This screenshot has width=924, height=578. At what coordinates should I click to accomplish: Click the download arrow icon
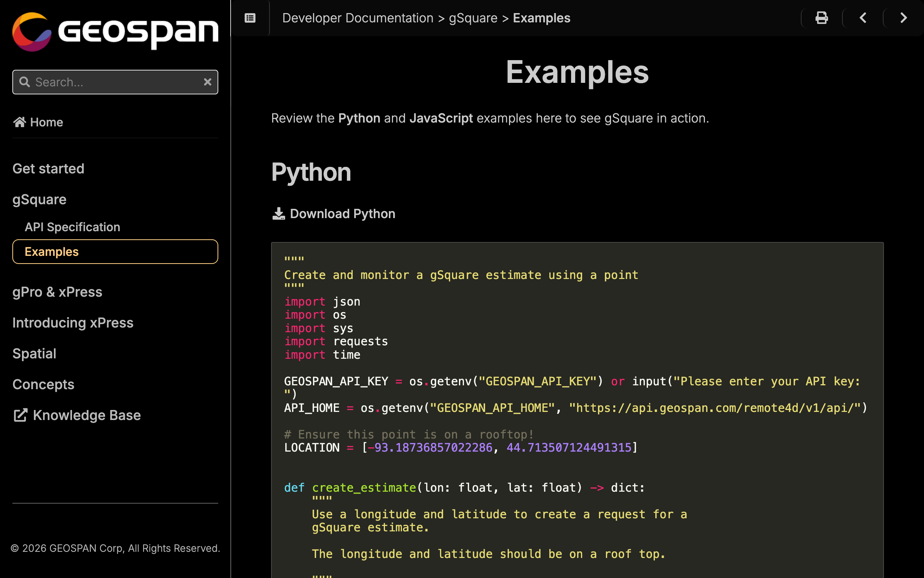tap(279, 213)
